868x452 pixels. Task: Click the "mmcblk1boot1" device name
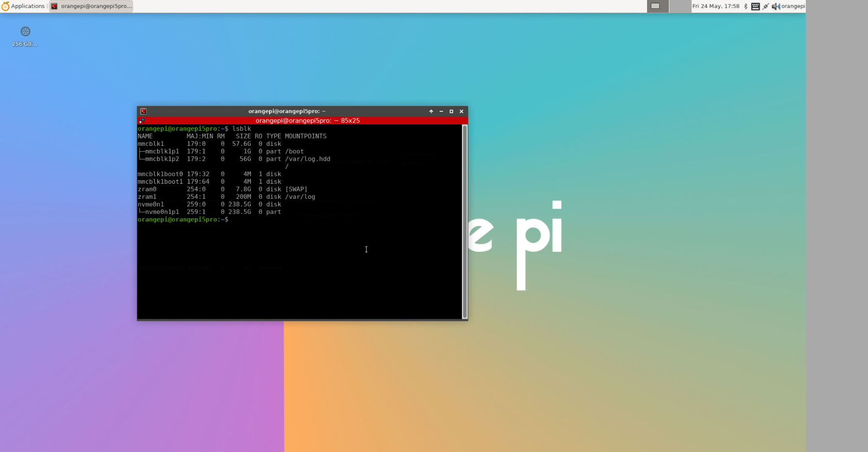160,182
